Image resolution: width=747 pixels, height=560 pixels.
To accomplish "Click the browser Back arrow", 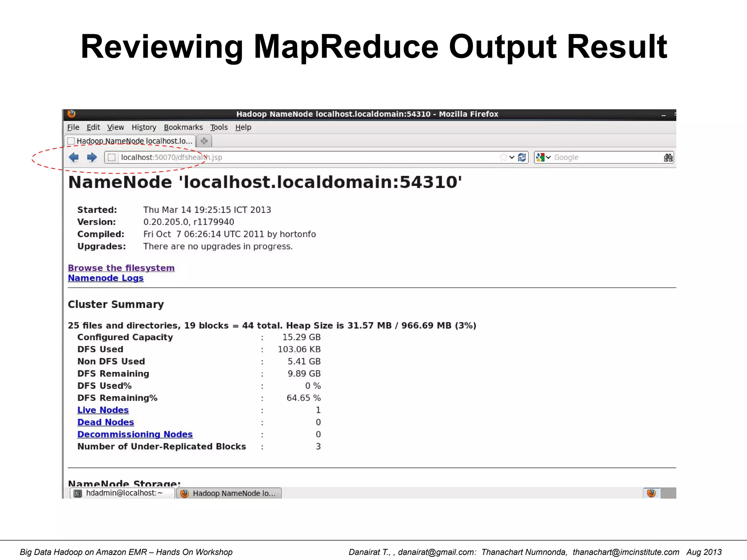I will [74, 157].
